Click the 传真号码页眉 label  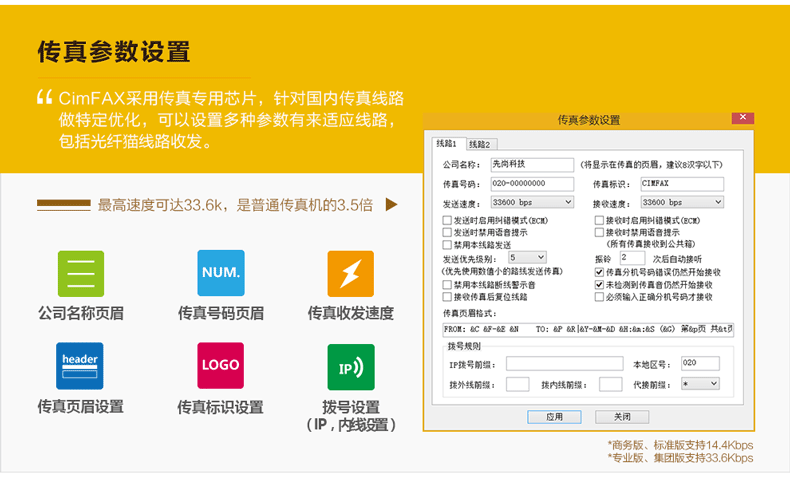pyautogui.click(x=221, y=313)
